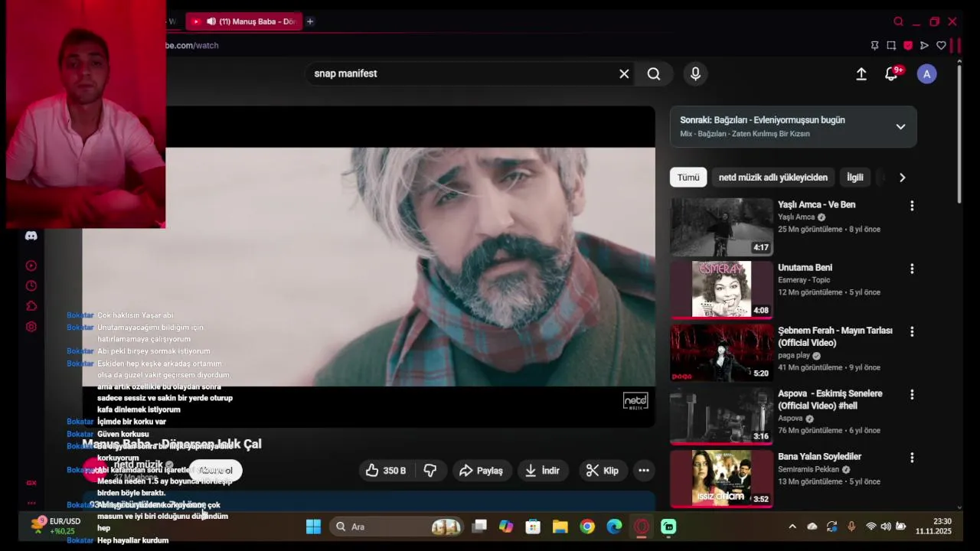Open the player icon in the sidebar
Image resolution: width=980 pixels, height=551 pixels.
[31, 266]
